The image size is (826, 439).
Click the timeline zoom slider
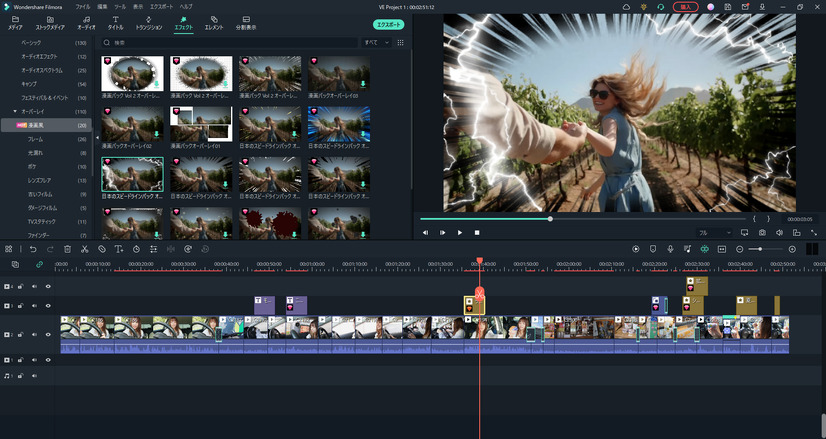tap(762, 249)
